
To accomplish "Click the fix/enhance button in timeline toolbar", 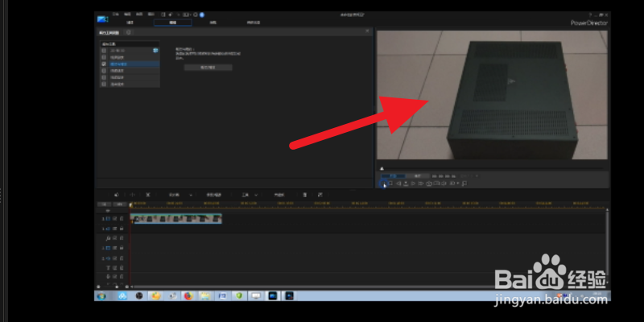I will (213, 195).
